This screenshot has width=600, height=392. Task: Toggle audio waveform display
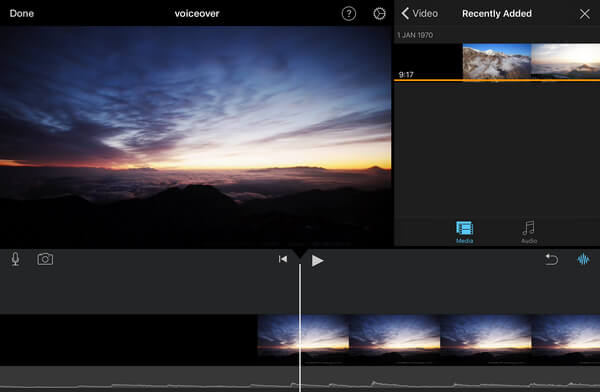pos(583,259)
